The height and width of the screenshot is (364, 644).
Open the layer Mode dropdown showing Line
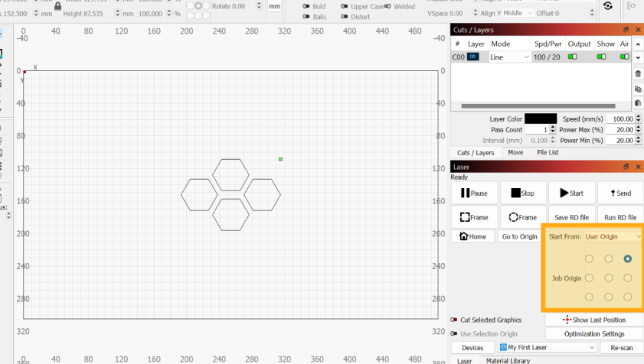tap(510, 57)
